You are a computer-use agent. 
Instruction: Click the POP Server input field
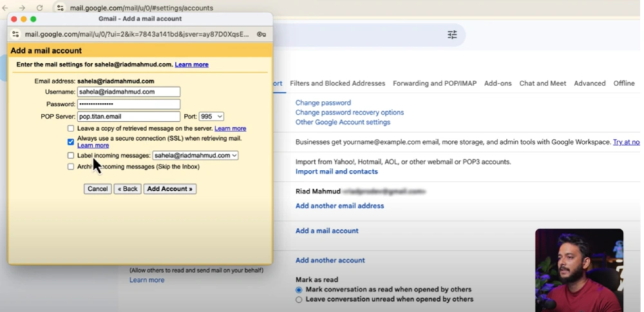pos(129,116)
